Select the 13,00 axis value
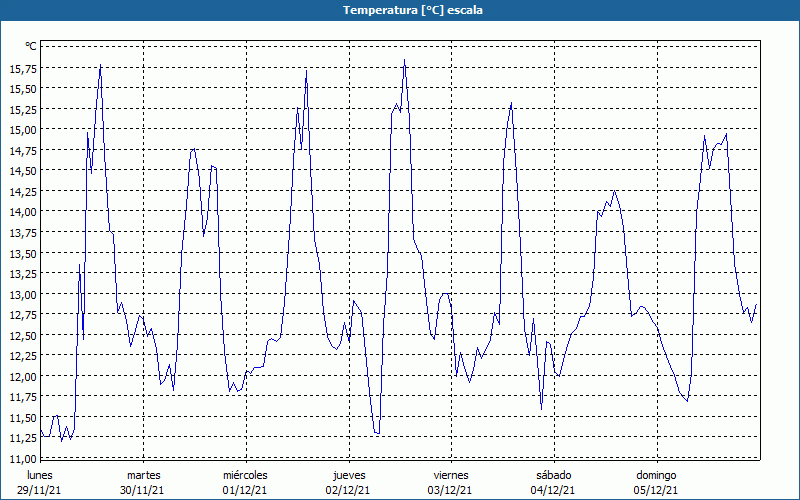 coord(23,294)
